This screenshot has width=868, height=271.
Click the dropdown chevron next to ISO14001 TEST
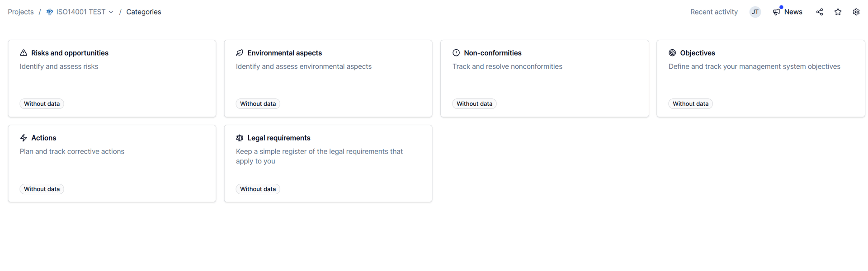[x=111, y=12]
